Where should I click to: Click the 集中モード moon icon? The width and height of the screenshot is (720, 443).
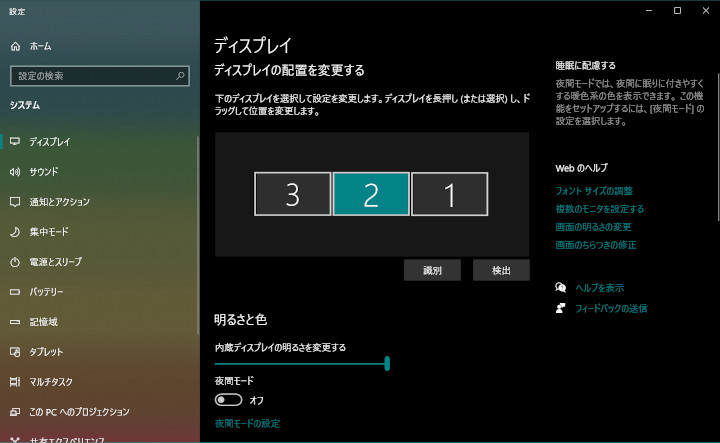[15, 232]
